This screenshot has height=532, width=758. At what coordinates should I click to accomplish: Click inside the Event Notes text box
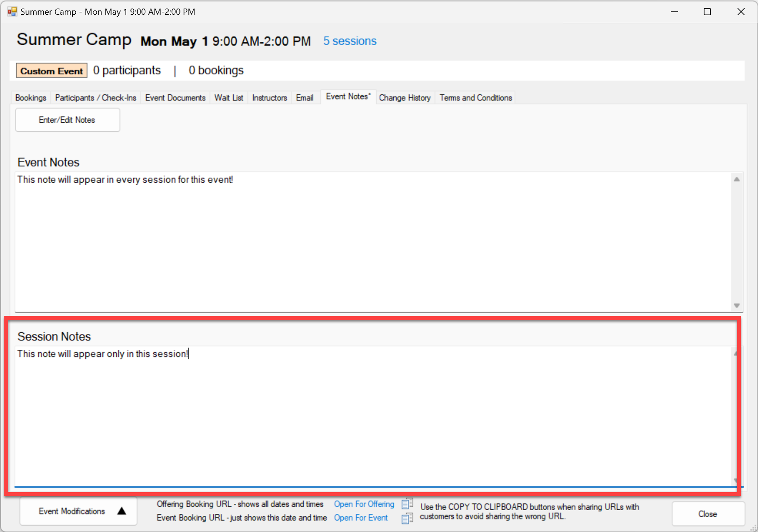pos(373,242)
